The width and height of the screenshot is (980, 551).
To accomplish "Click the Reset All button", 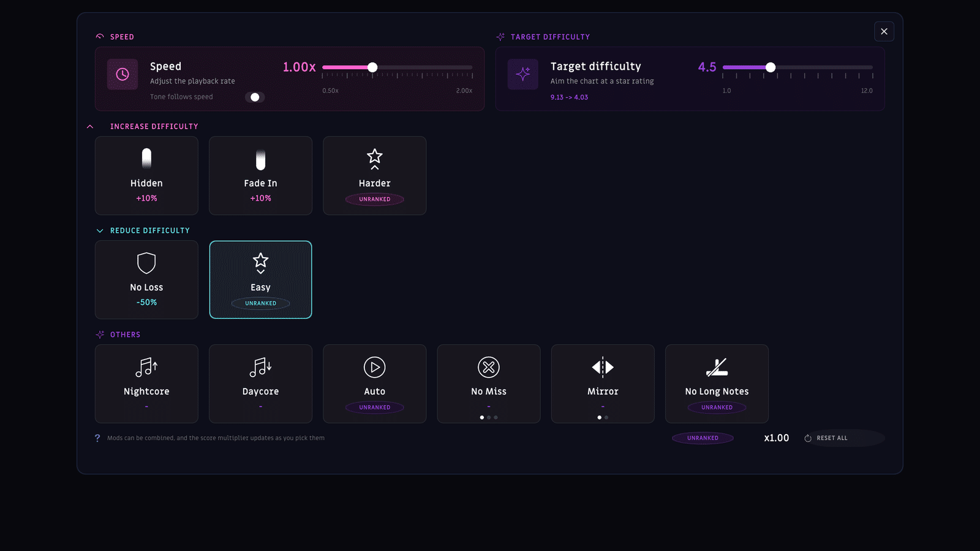I will 843,438.
